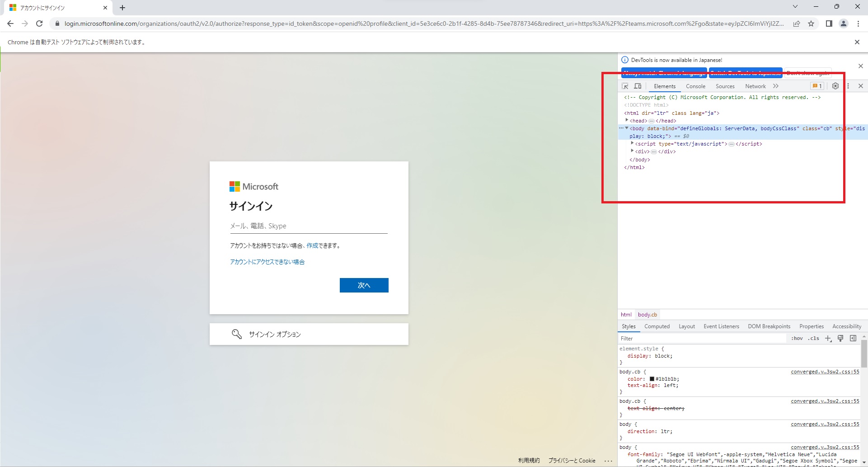Screen dimensions: 868x467
Task: Click the more tabs chevron in DevTools
Action: 776,86
